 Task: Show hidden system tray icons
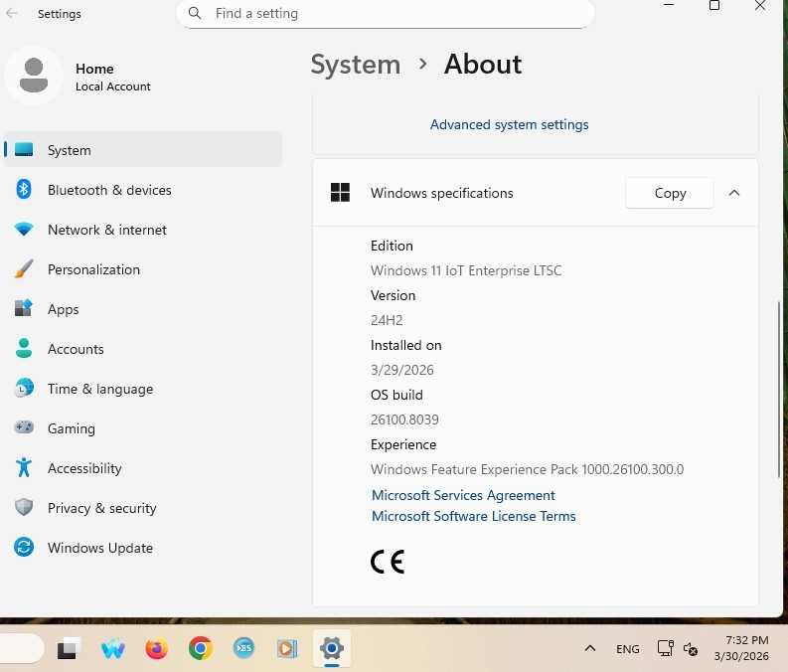(590, 648)
